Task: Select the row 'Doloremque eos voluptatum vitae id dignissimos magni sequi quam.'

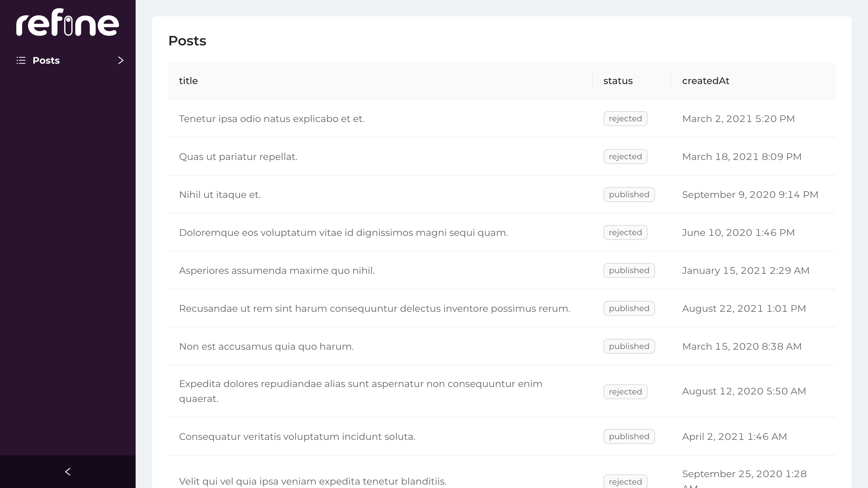Action: click(x=343, y=232)
